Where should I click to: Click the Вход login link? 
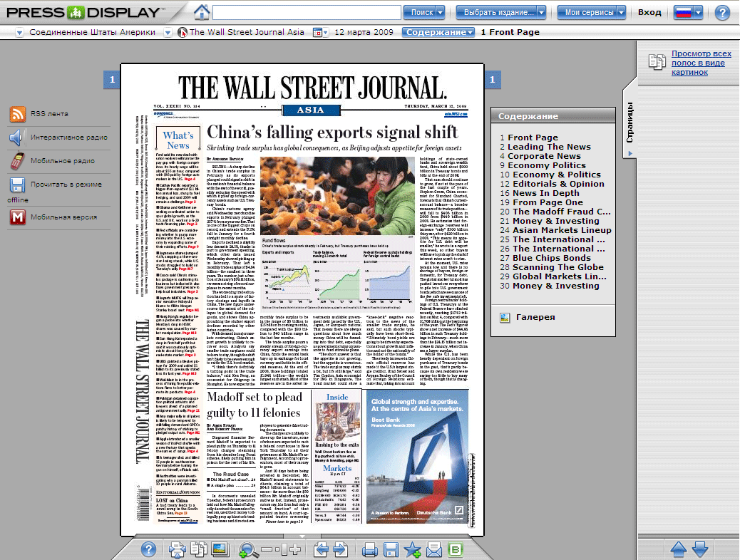pyautogui.click(x=649, y=12)
